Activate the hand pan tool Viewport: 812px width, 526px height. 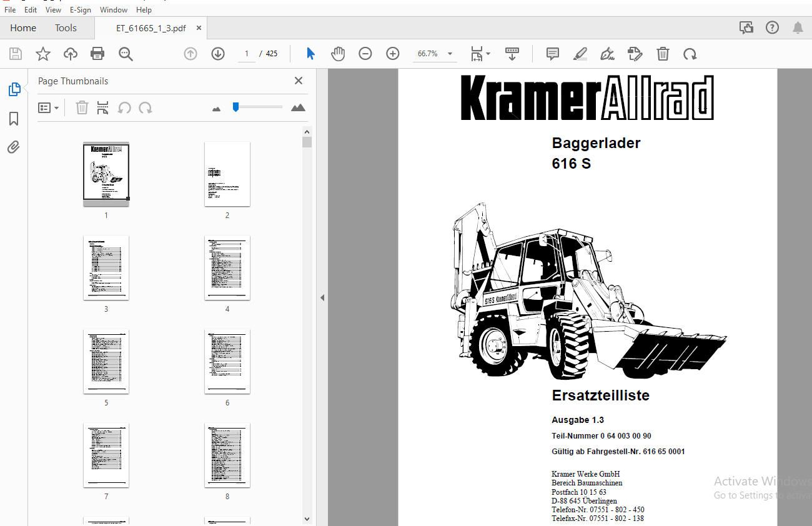(x=338, y=54)
